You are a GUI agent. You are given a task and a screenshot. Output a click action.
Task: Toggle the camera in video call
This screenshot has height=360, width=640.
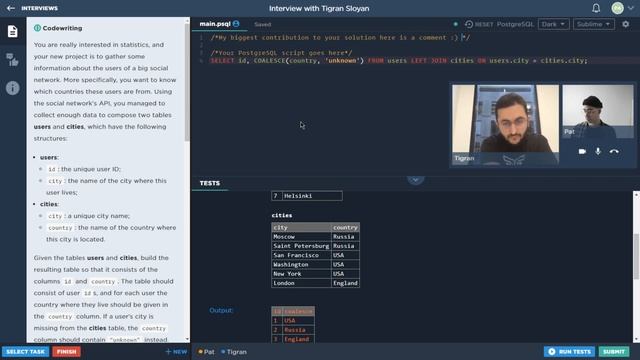click(x=582, y=151)
